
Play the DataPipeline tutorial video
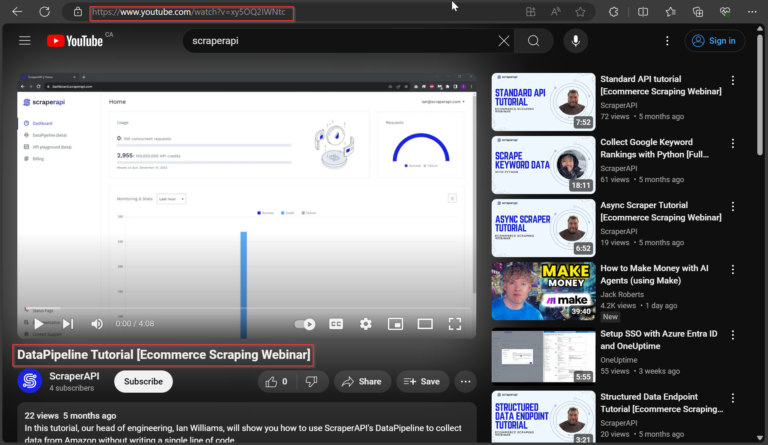pos(39,324)
